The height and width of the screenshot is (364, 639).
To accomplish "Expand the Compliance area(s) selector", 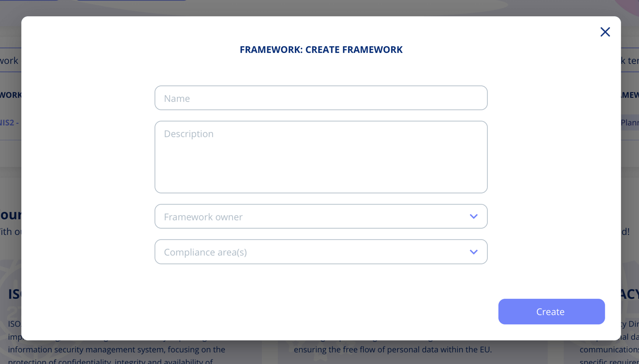I will 321,252.
